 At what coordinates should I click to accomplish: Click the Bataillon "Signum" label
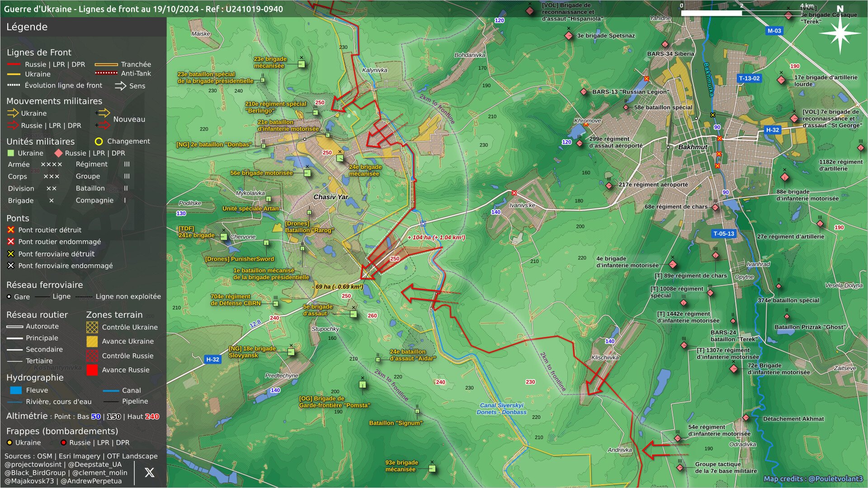pos(396,423)
